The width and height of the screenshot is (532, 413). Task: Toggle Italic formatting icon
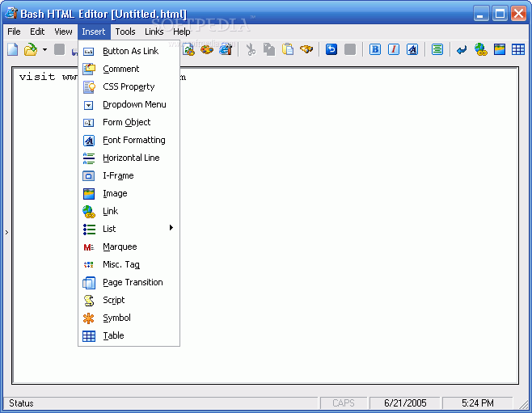(x=394, y=49)
